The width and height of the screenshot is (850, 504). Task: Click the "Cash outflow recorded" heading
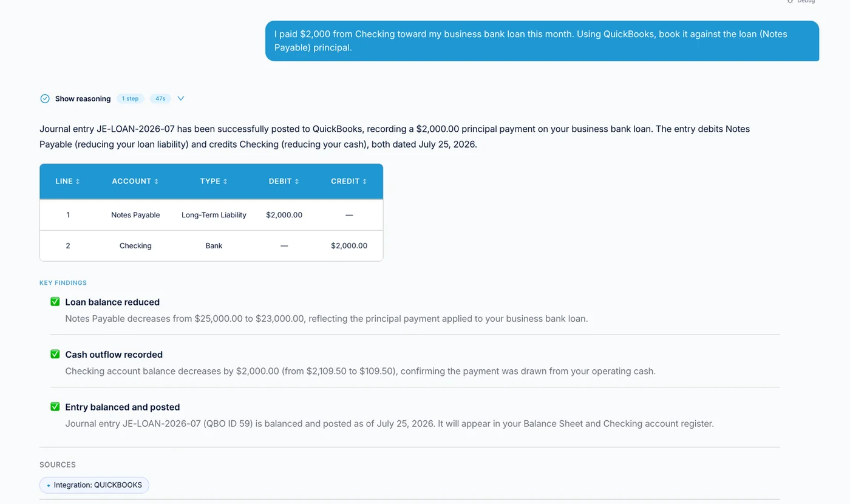[114, 355]
